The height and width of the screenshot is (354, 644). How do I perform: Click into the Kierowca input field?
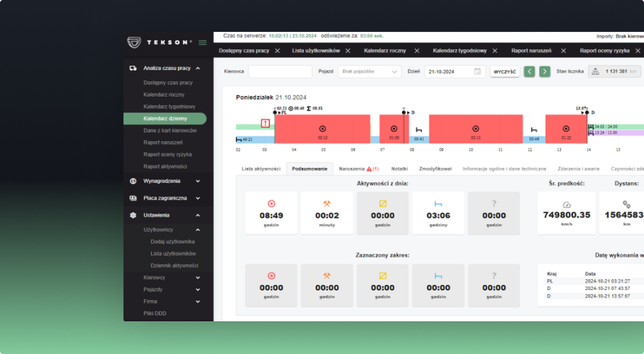pyautogui.click(x=280, y=72)
